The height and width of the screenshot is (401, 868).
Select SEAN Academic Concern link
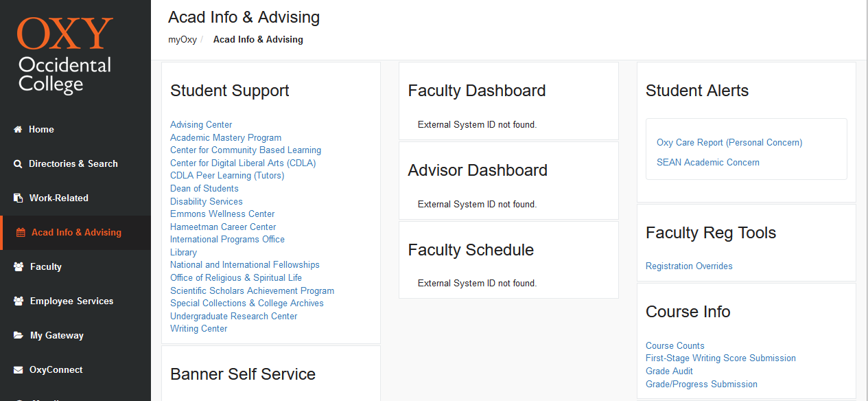pyautogui.click(x=707, y=162)
